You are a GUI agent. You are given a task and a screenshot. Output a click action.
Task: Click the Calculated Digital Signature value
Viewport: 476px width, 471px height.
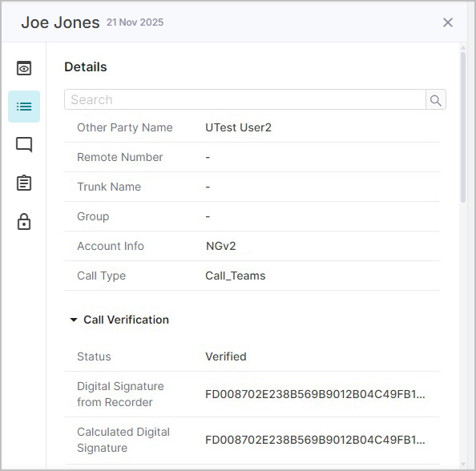[x=315, y=440]
